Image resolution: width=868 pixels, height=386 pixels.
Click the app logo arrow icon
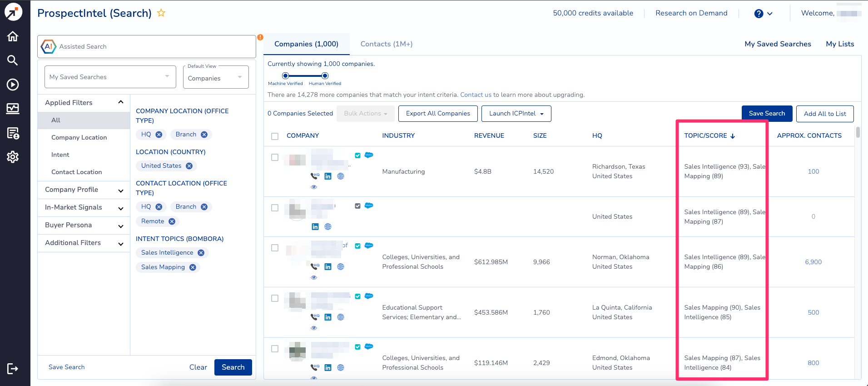point(13,12)
